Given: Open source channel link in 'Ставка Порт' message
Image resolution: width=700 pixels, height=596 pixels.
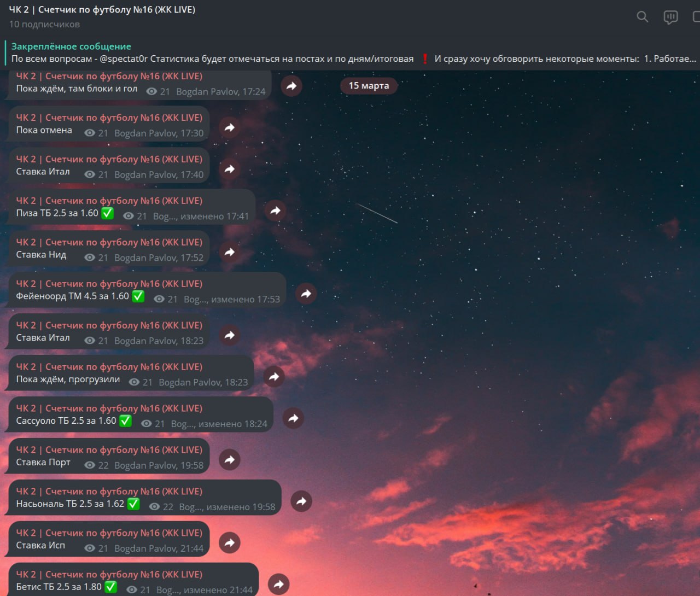Looking at the screenshot, I should pyautogui.click(x=109, y=450).
